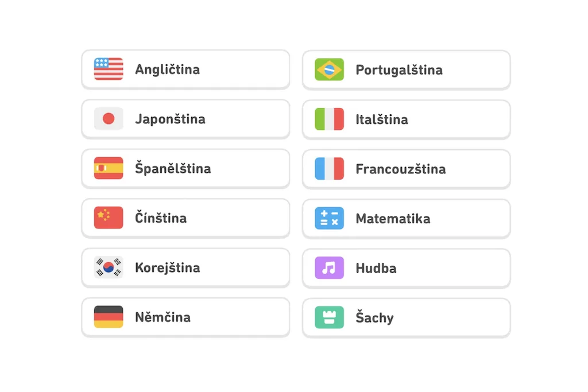Image resolution: width=588 pixels, height=392 pixels.
Task: Click the Korean flag icon
Action: tap(108, 267)
